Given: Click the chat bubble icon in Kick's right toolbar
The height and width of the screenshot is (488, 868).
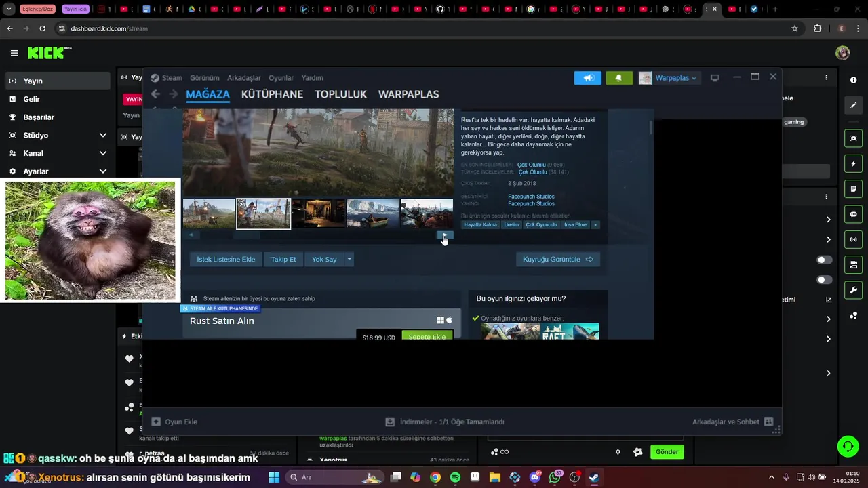Looking at the screenshot, I should coord(853,214).
